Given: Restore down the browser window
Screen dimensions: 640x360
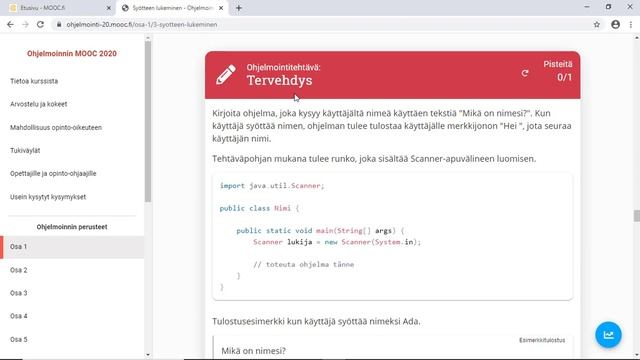Looking at the screenshot, I should pos(608,7).
